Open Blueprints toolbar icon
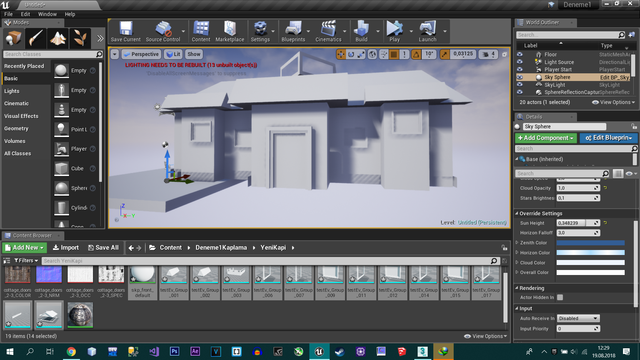This screenshot has width=640, height=360. coord(293,31)
